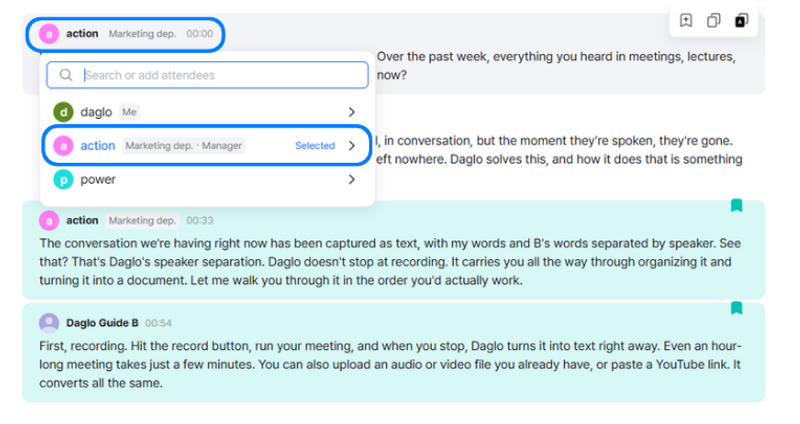This screenshot has width=800, height=424.
Task: Toggle the bookmark on the 00:54 segment
Action: point(736,308)
